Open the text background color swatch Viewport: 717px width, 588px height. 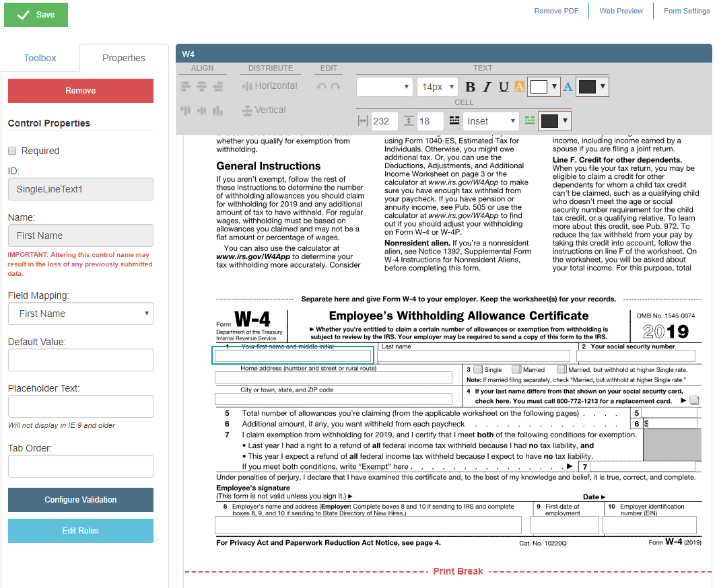(x=544, y=87)
